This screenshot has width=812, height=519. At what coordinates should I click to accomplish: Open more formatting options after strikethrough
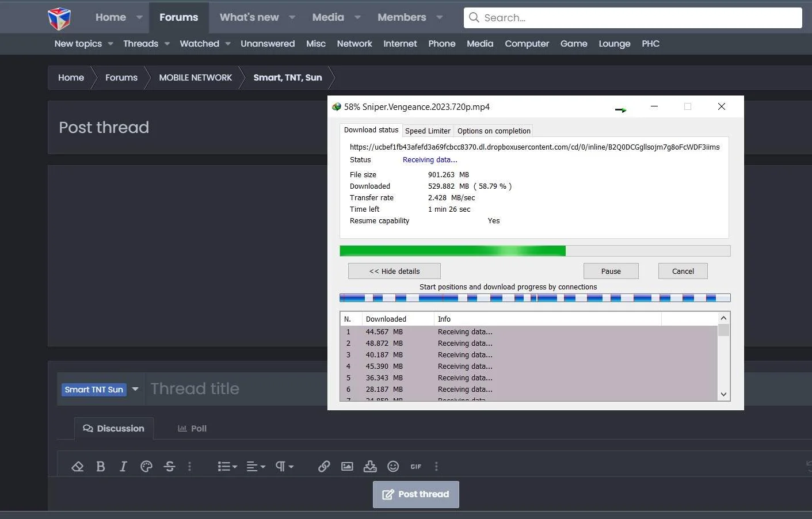[x=189, y=467]
